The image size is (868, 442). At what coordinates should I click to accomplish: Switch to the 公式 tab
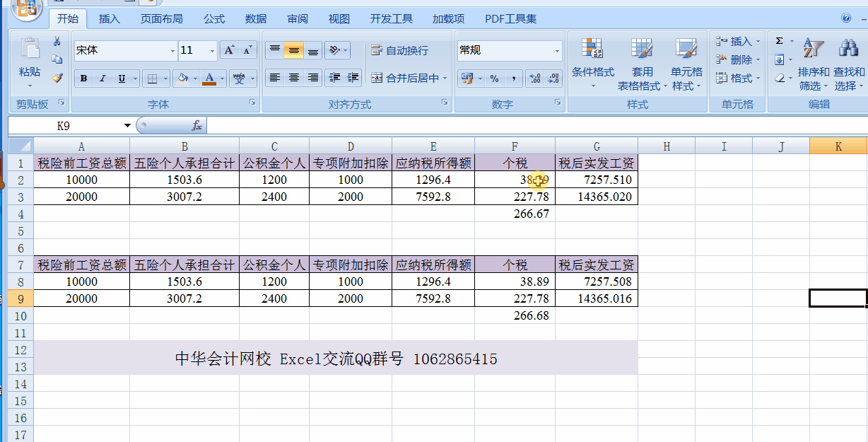[x=214, y=19]
